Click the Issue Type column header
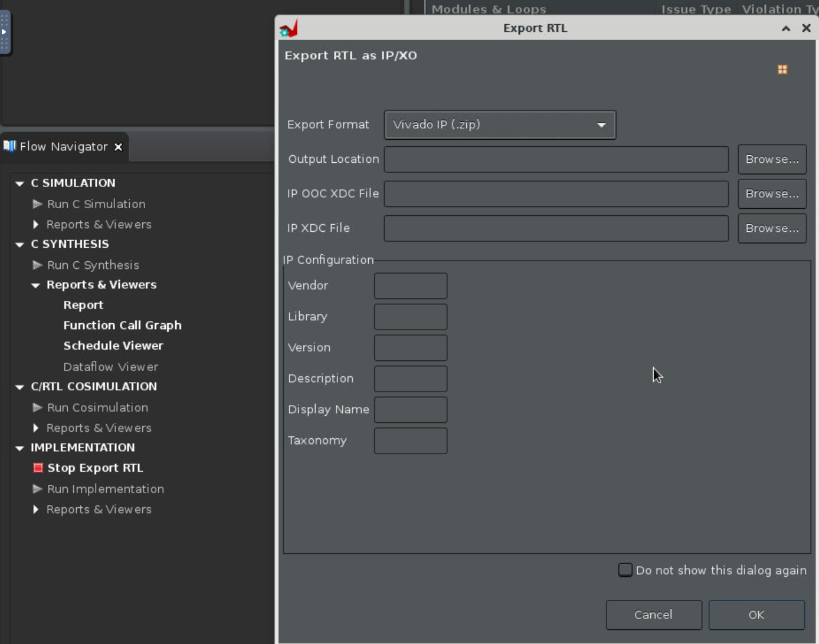The image size is (819, 644). pyautogui.click(x=696, y=9)
